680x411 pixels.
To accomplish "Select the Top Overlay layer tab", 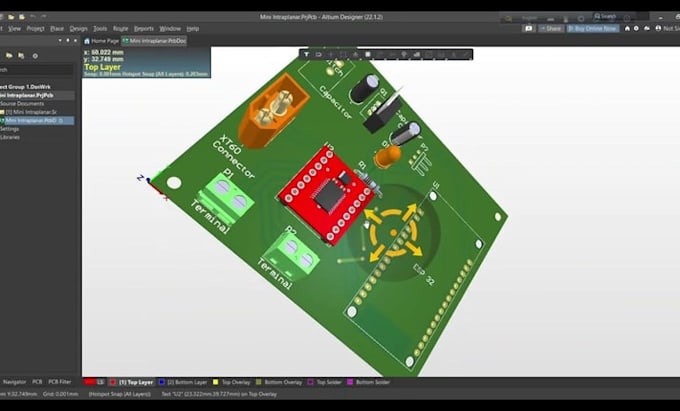I will click(232, 382).
